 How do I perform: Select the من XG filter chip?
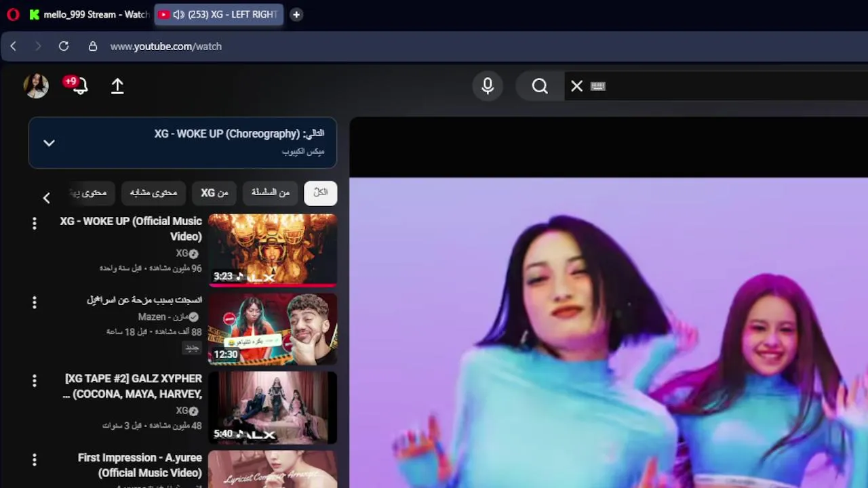(214, 192)
